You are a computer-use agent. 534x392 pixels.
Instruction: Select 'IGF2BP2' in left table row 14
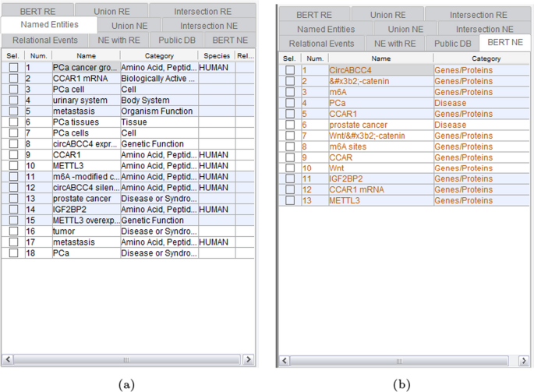point(69,209)
